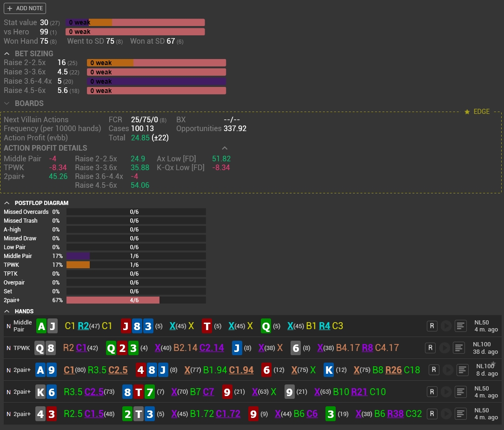504x430 pixels.
Task: Collapse the Hands section
Action: pyautogui.click(x=7, y=311)
